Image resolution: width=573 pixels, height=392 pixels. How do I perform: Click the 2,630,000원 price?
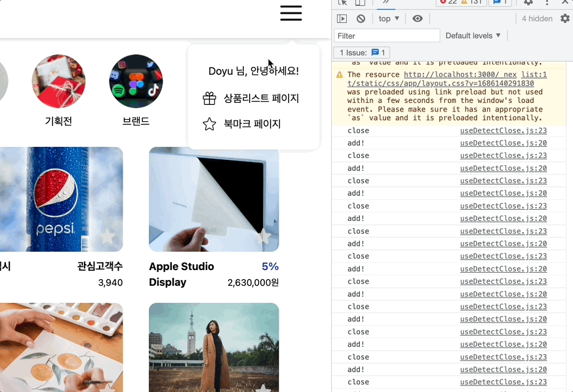tap(253, 283)
